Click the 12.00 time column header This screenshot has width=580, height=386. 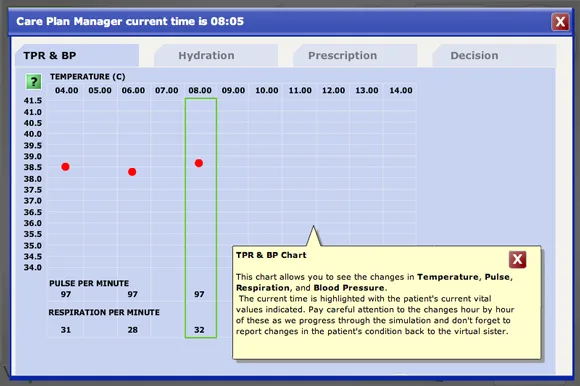point(333,91)
